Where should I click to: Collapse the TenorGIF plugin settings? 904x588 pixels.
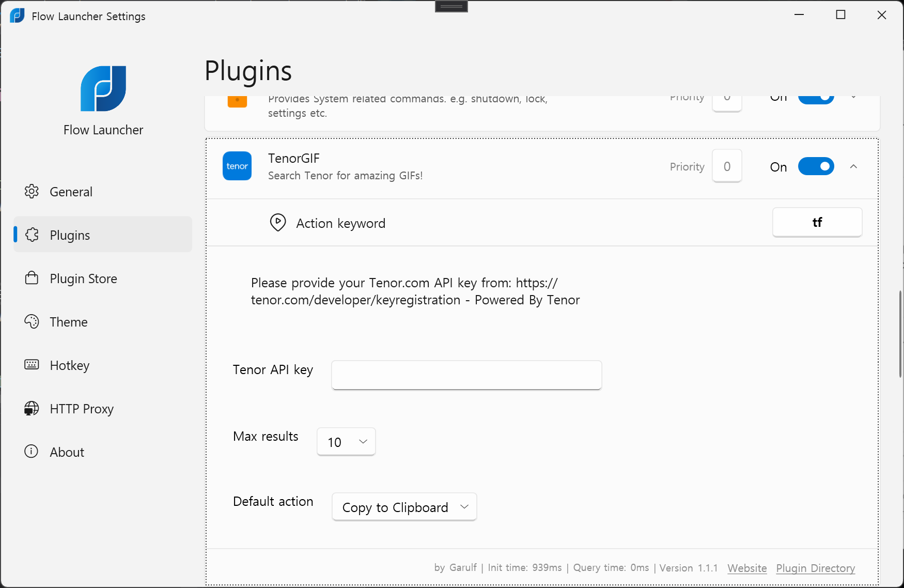pos(853,166)
